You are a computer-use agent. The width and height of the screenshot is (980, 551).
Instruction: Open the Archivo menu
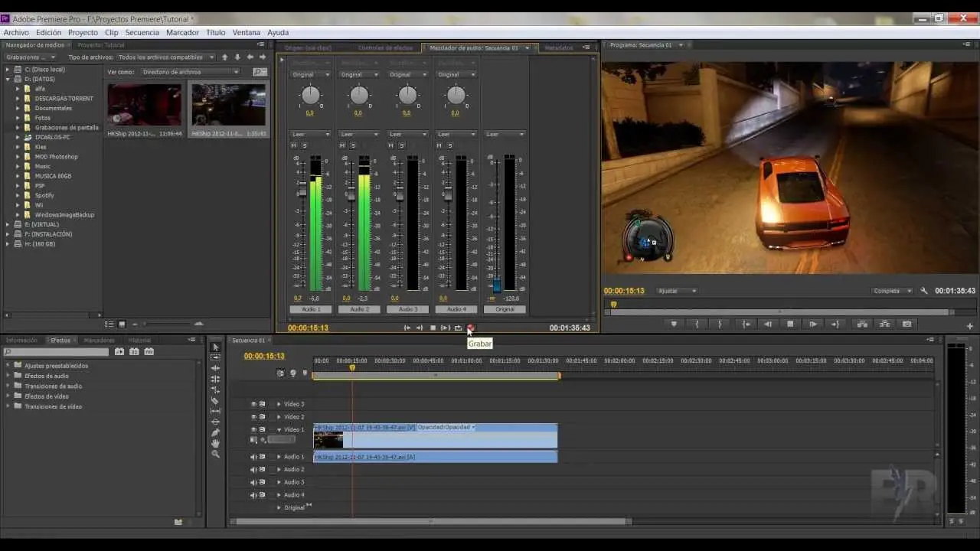[x=16, y=32]
